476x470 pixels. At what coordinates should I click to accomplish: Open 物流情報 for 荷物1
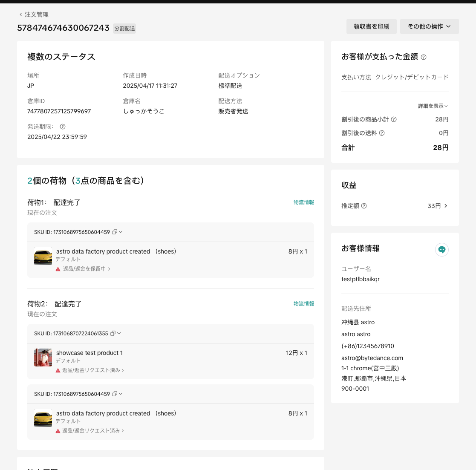pos(303,202)
